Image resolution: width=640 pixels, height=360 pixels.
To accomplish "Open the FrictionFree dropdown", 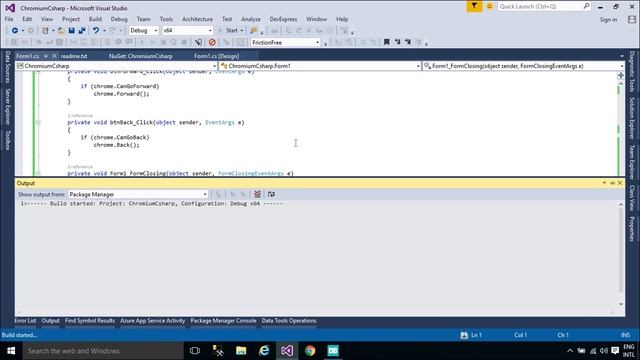I will click(285, 42).
